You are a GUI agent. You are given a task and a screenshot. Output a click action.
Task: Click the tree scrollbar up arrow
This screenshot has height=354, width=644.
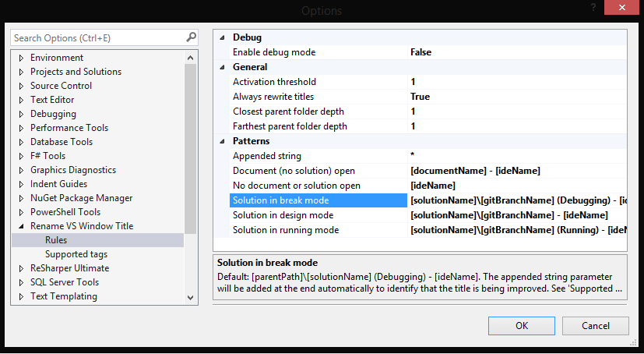[190, 58]
